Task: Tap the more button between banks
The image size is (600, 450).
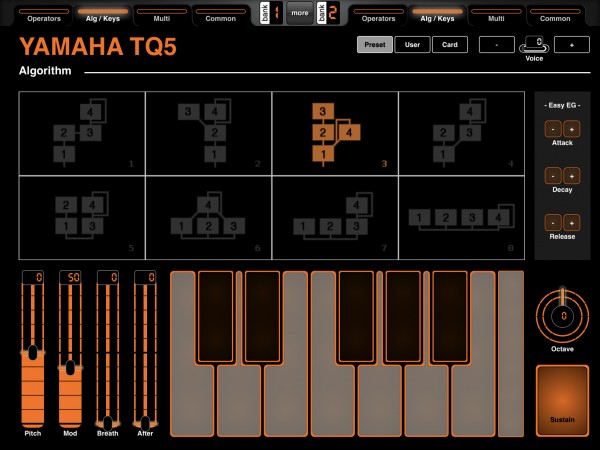Action: tap(300, 13)
